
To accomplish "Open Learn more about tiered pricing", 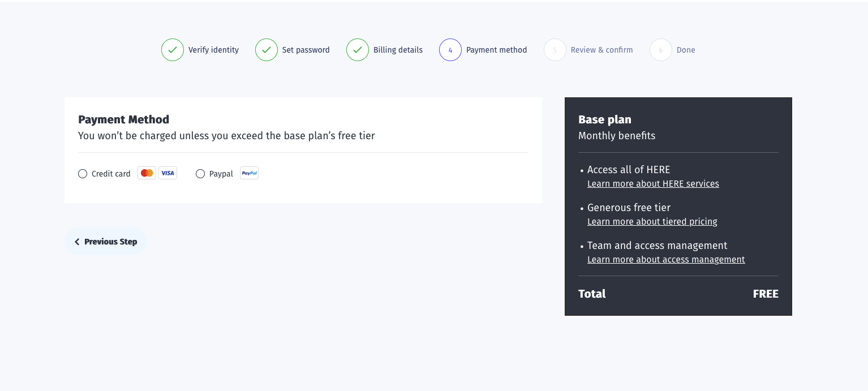I will pos(652,221).
